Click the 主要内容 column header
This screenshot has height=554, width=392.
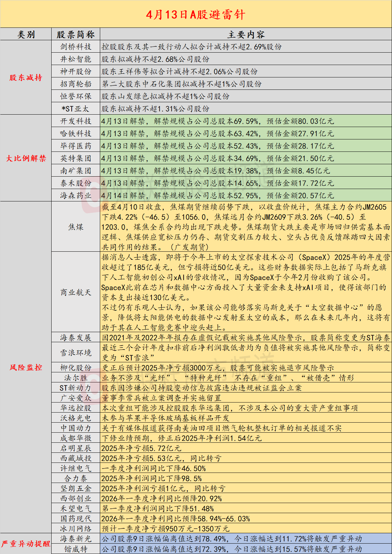click(246, 35)
